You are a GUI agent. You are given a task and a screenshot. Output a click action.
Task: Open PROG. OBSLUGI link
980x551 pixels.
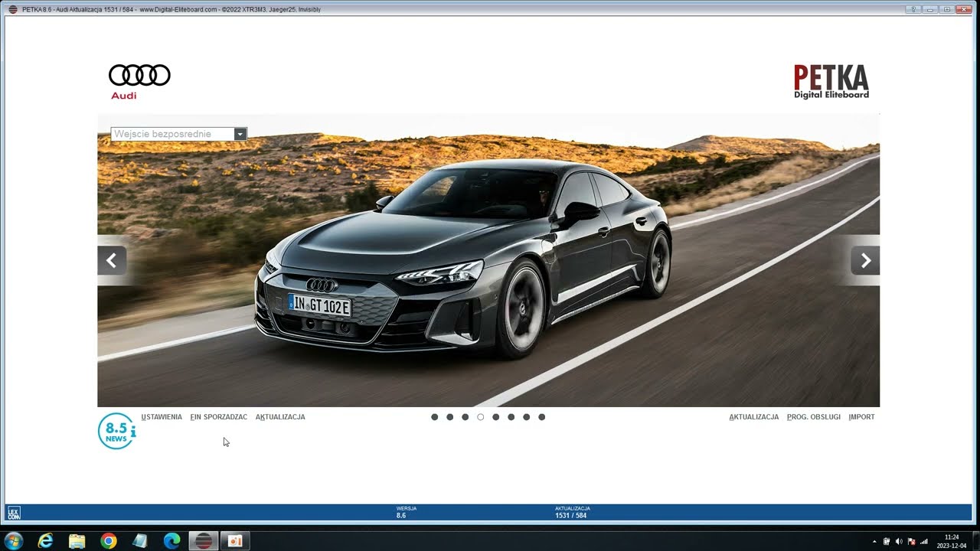(814, 417)
